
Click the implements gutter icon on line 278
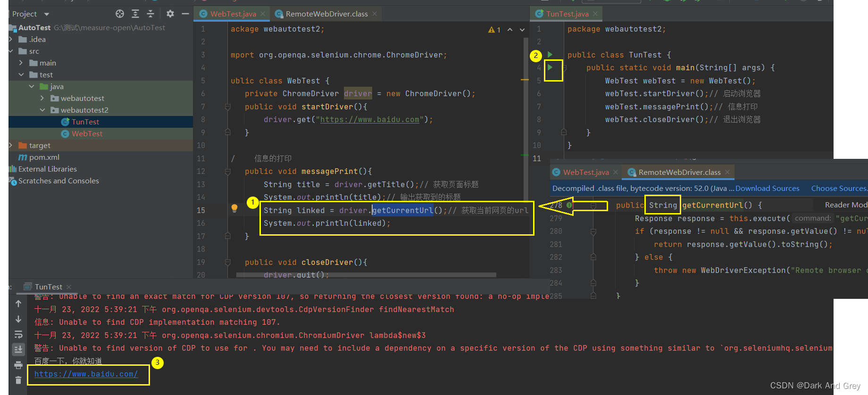tap(569, 205)
